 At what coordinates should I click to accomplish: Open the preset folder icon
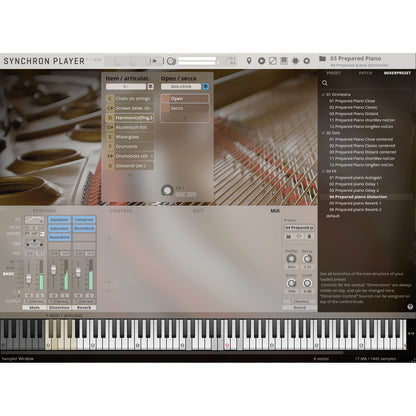point(322,59)
